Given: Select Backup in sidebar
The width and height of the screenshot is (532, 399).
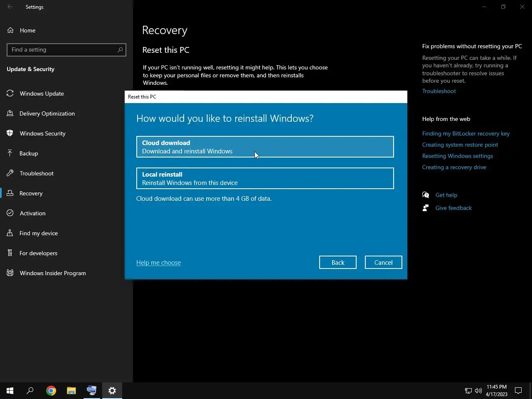Looking at the screenshot, I should click(66, 153).
